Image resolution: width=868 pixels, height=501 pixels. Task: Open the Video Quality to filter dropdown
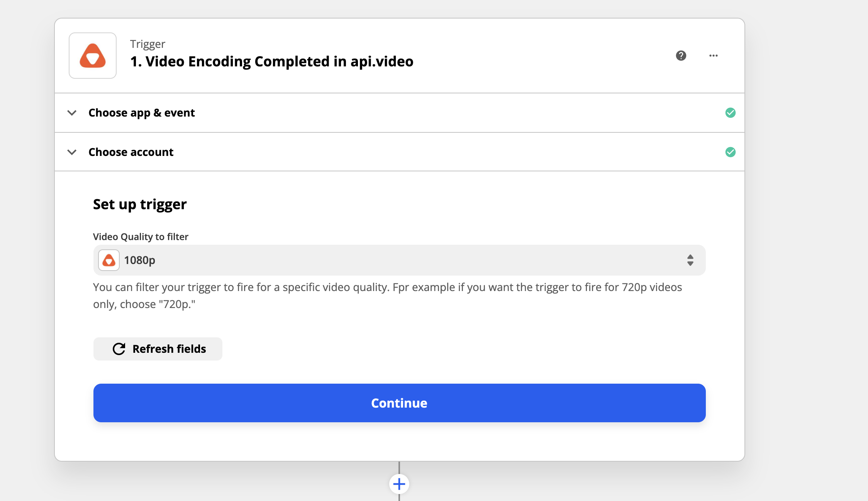click(x=399, y=260)
